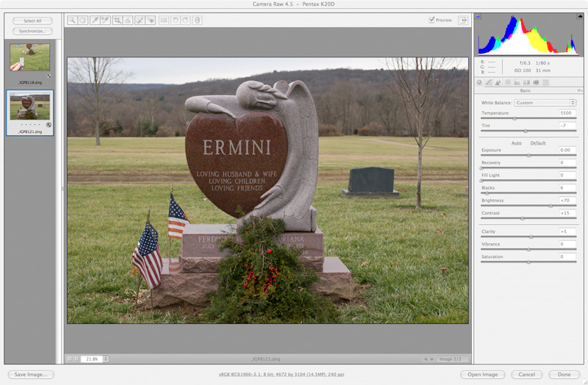Toggle full screen mode icon
This screenshot has height=385, width=588.
pos(463,20)
